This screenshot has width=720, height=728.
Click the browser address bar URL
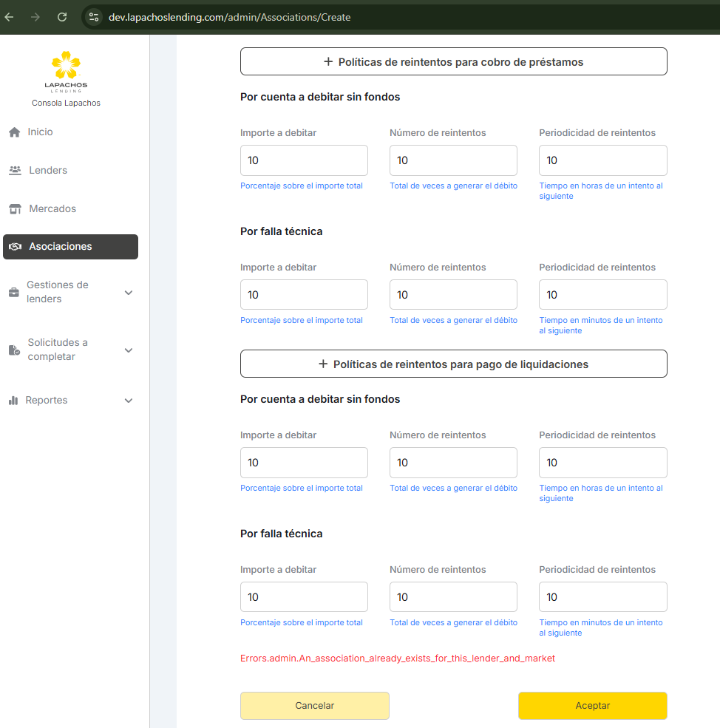[x=229, y=17]
